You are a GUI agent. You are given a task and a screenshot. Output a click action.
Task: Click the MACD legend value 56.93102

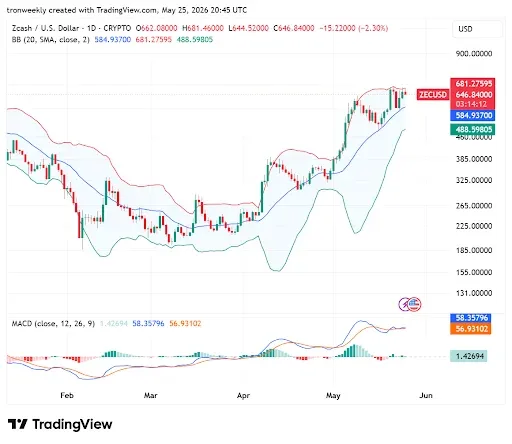185,323
